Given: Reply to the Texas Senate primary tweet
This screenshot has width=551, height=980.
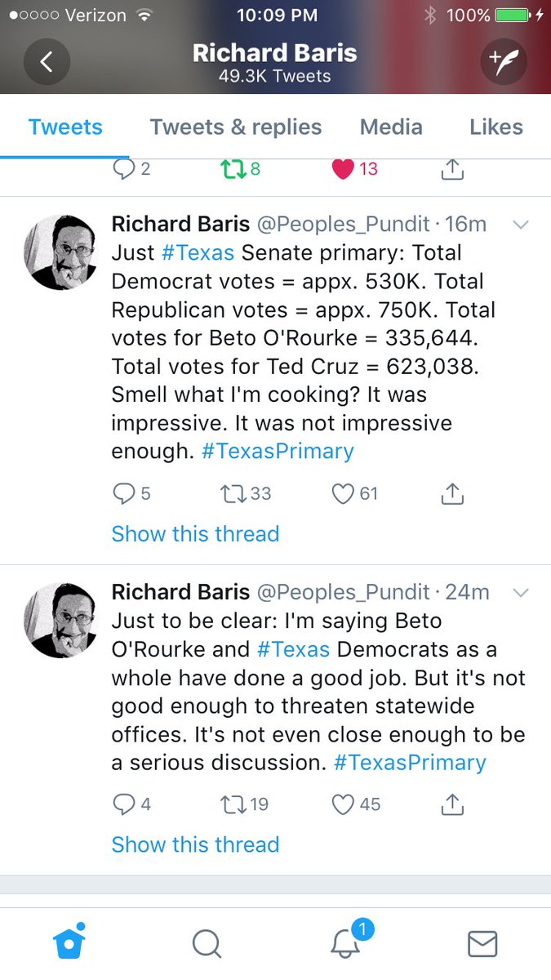Looking at the screenshot, I should [124, 493].
